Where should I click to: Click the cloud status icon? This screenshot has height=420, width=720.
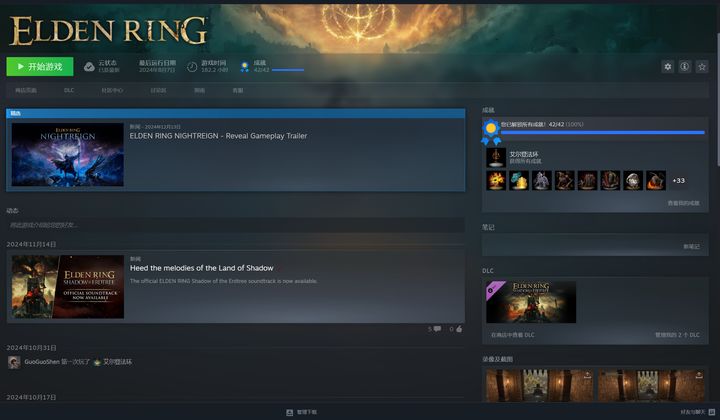[x=89, y=67]
